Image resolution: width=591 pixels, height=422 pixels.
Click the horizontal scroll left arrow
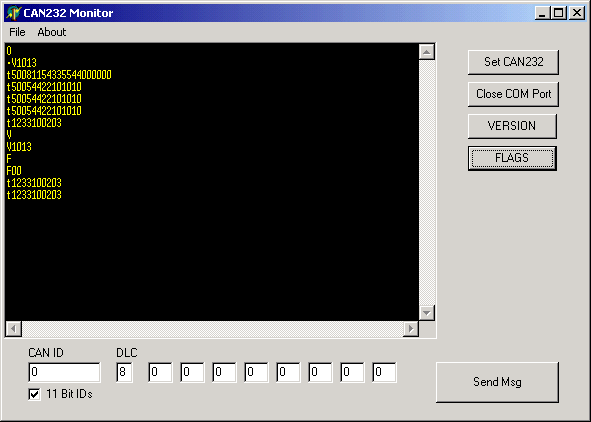(x=14, y=329)
